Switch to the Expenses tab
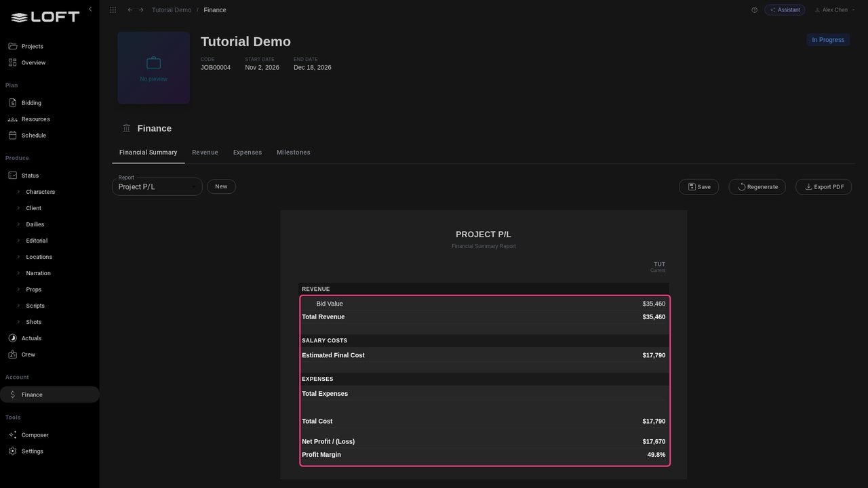 tap(248, 152)
